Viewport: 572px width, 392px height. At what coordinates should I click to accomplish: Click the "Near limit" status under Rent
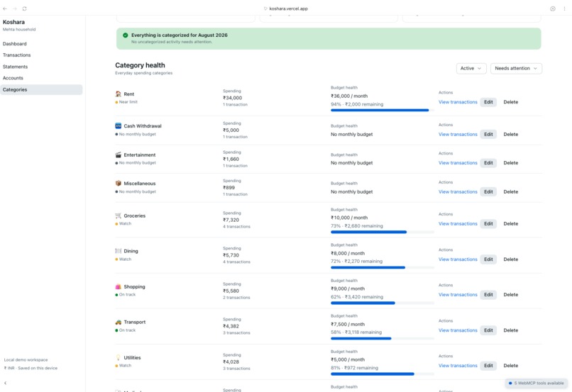(126, 102)
